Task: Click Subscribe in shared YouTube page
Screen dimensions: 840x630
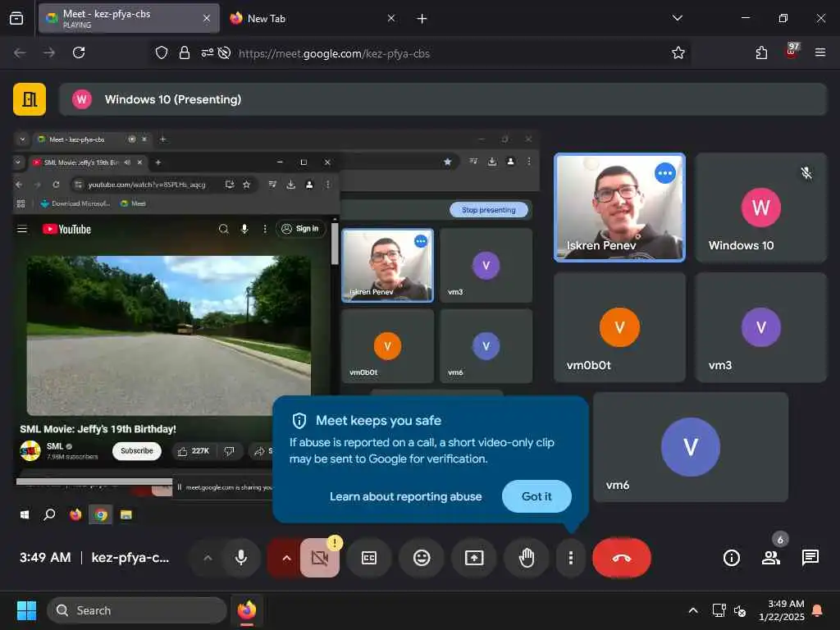Action: tap(137, 450)
